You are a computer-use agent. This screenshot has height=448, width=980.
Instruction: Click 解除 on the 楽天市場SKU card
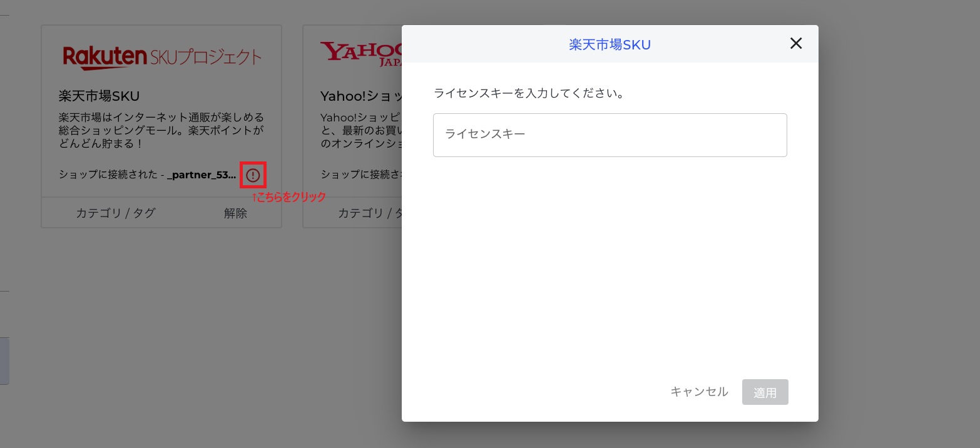click(235, 213)
